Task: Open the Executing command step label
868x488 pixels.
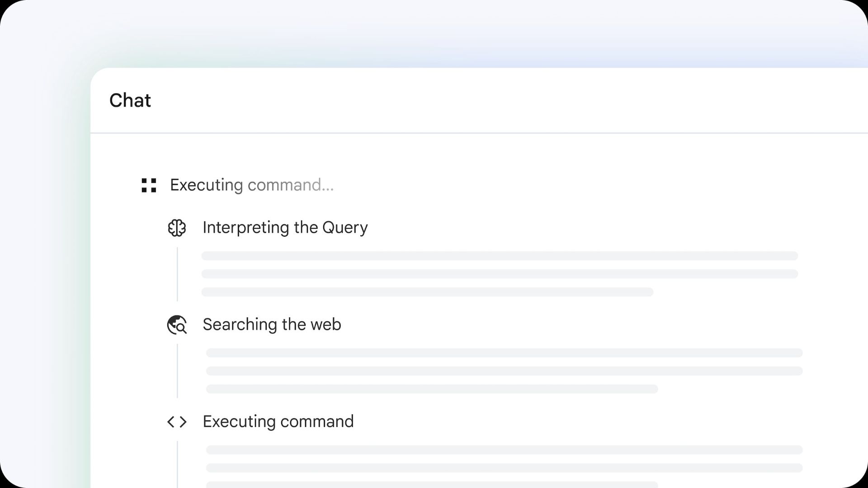Action: click(x=278, y=422)
